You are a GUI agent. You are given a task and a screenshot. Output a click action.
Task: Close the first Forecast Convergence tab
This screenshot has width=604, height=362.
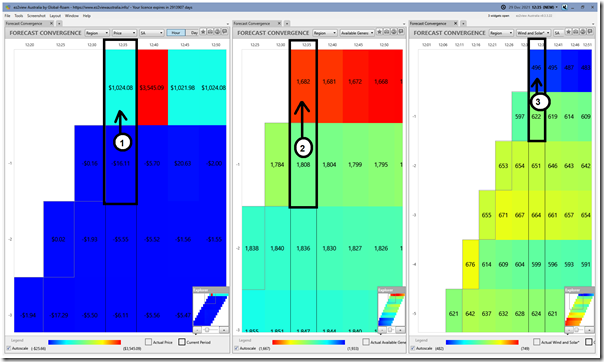click(x=51, y=23)
